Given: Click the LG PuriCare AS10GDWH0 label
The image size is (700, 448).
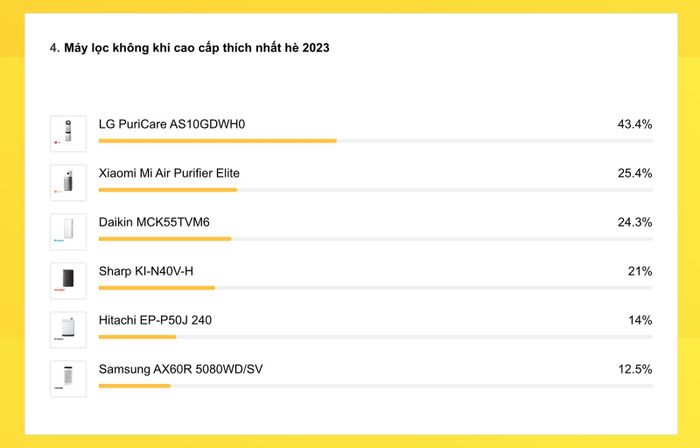Looking at the screenshot, I should [x=172, y=124].
